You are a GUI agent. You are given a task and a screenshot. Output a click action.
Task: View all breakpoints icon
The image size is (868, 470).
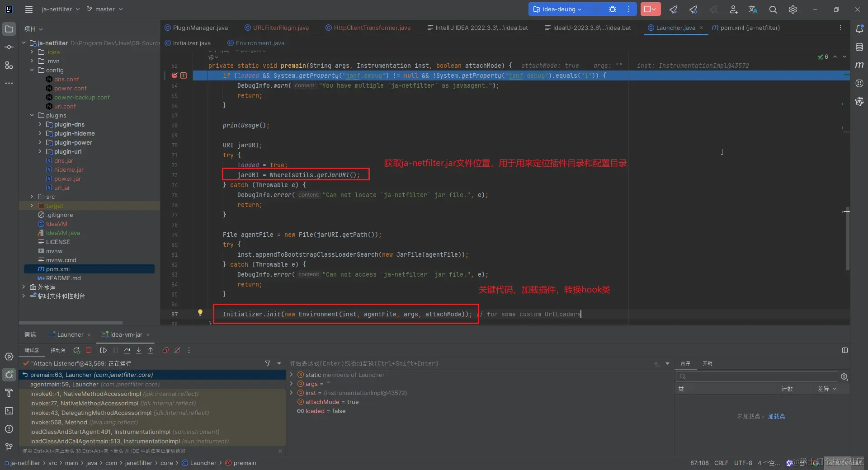[x=165, y=350]
